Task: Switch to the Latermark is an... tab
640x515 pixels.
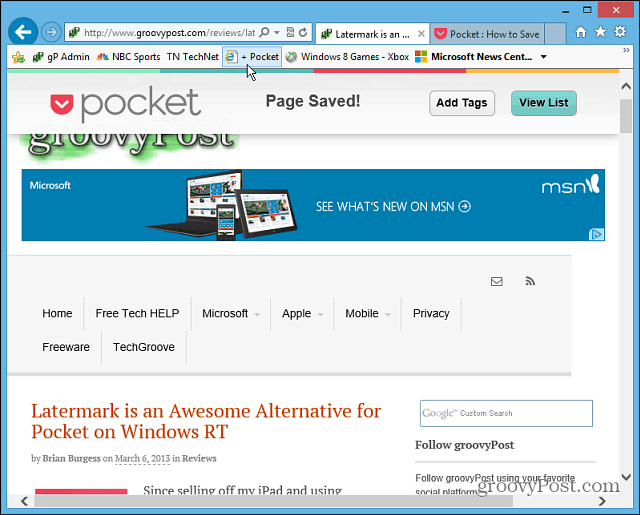Action: [x=372, y=34]
